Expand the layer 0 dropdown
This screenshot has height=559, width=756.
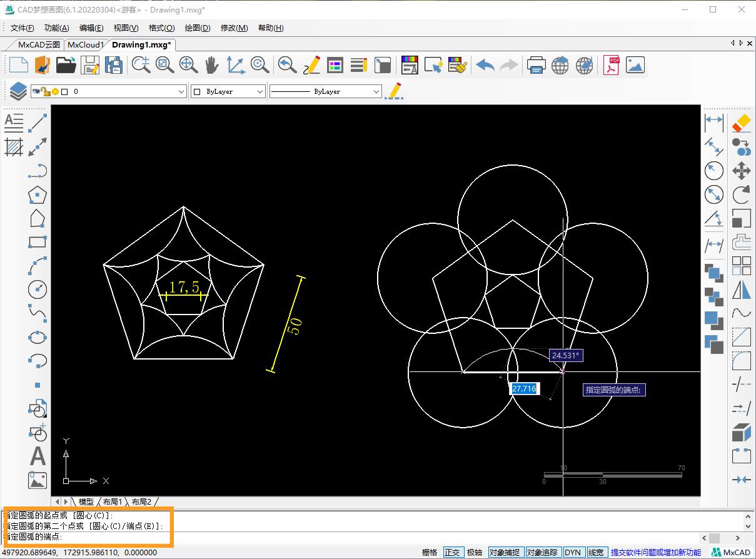click(181, 91)
